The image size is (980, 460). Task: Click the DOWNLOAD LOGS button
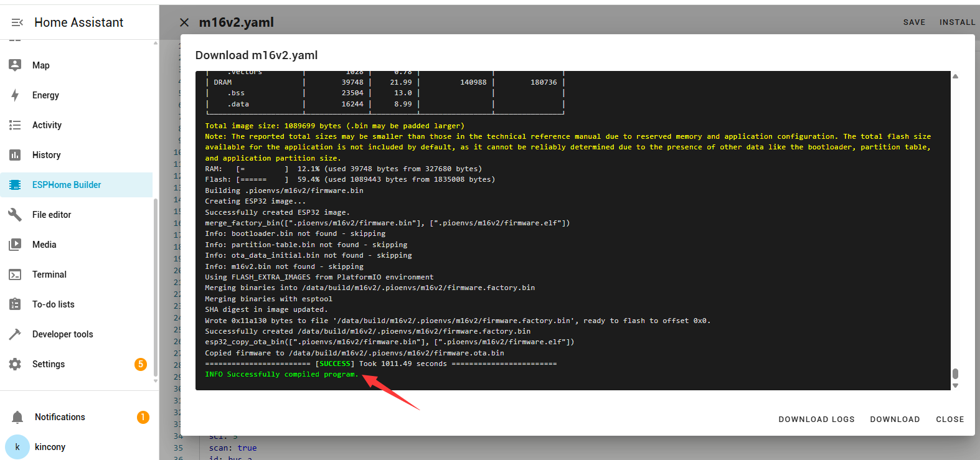(816, 420)
